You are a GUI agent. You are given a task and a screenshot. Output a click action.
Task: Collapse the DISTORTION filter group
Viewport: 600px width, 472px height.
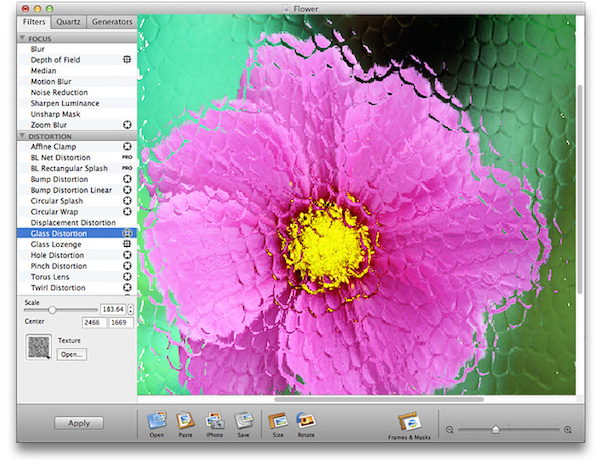click(23, 136)
